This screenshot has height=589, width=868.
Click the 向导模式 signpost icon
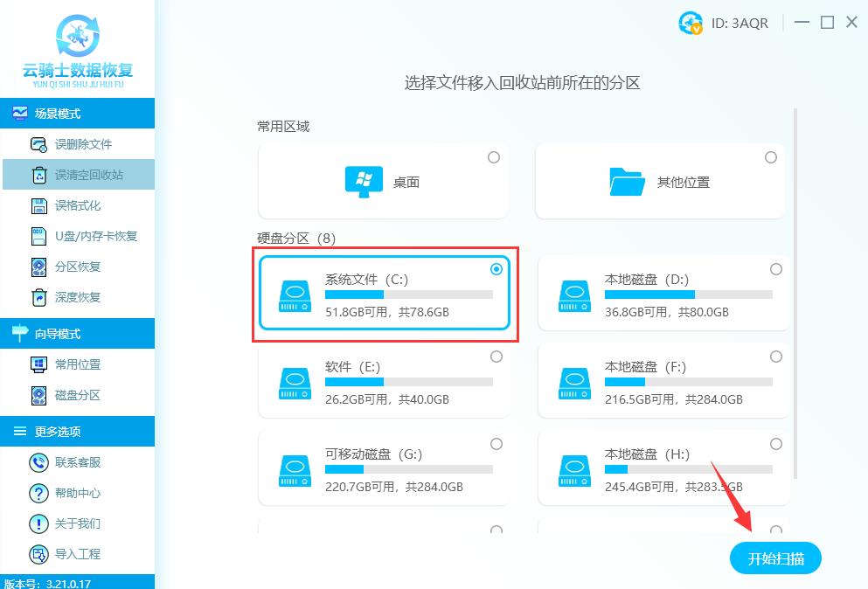[20, 333]
